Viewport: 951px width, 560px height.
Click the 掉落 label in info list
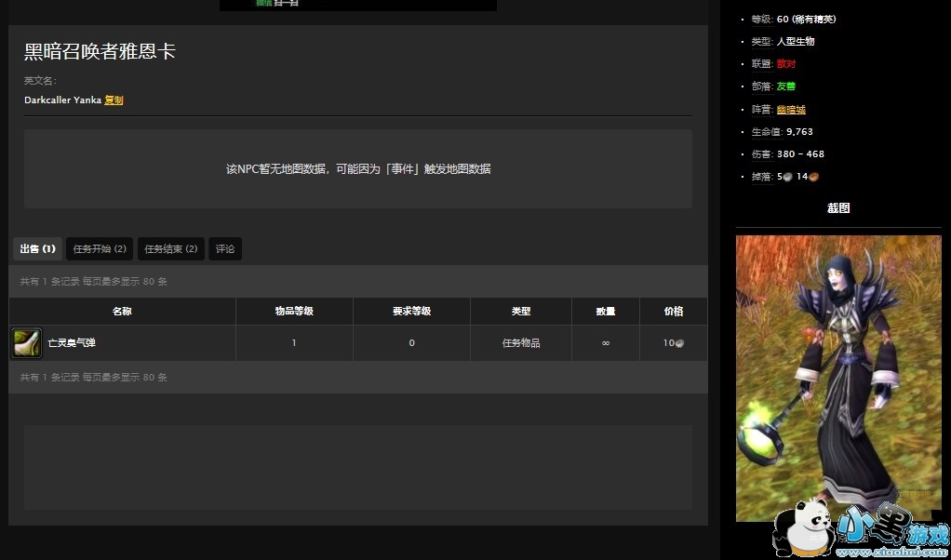tap(762, 177)
